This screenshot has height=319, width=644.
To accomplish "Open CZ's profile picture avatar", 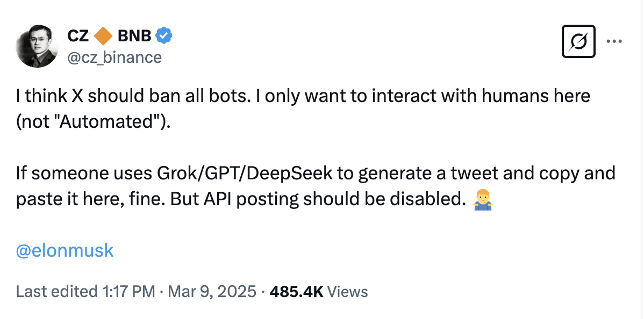I will click(x=37, y=47).
